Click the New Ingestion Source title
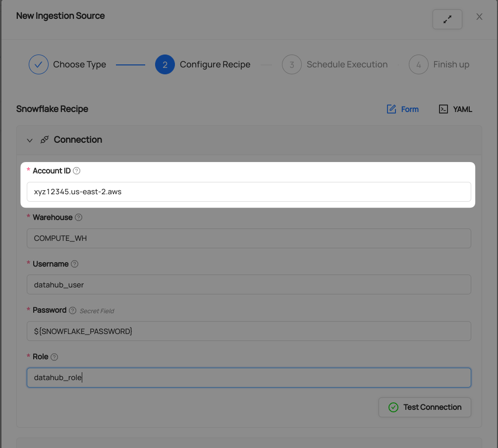 point(60,15)
